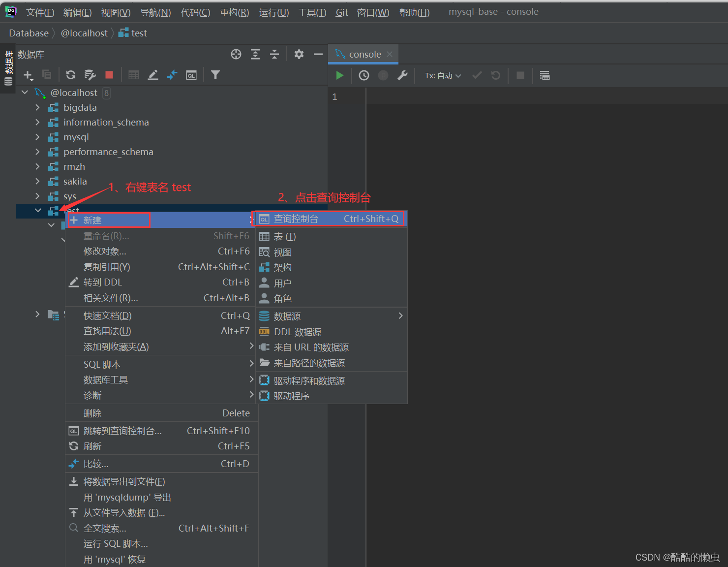
Task: Close the console tab
Action: 390,54
